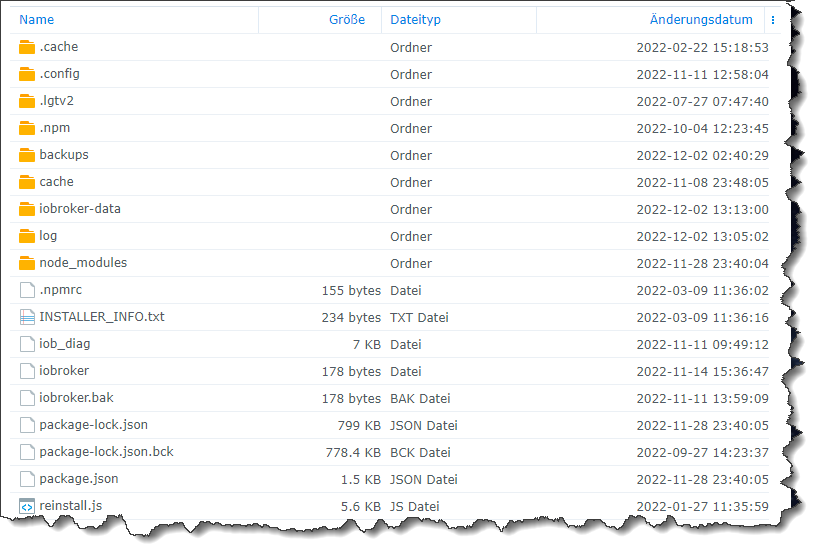Click the .lgtv2 folder icon
Image resolution: width=828 pixels, height=558 pixels.
27,101
